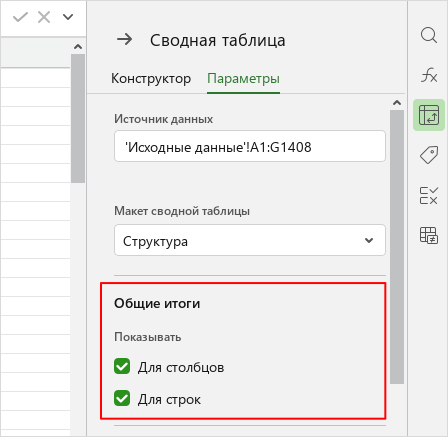This screenshot has height=437, width=448.
Task: Open the fx functions sidebar icon
Action: tap(429, 75)
